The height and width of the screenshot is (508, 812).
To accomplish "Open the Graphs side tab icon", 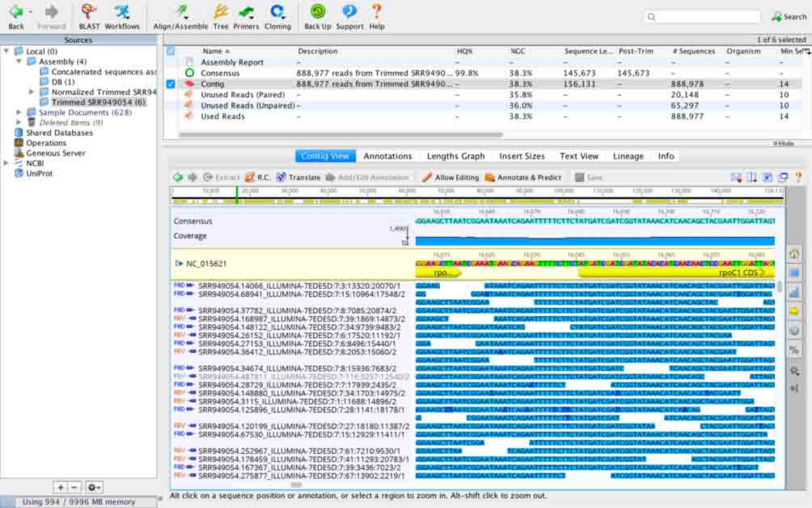I will (794, 292).
